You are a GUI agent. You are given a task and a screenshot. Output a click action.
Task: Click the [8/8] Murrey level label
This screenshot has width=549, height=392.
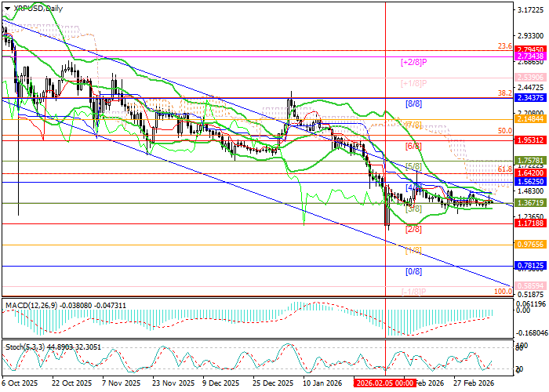point(414,103)
